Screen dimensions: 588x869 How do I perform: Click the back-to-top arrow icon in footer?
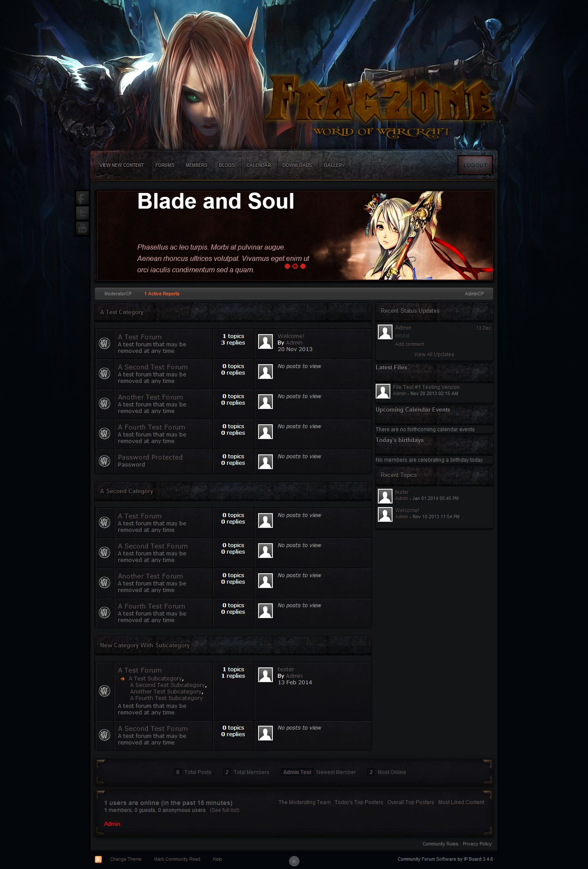(x=294, y=861)
